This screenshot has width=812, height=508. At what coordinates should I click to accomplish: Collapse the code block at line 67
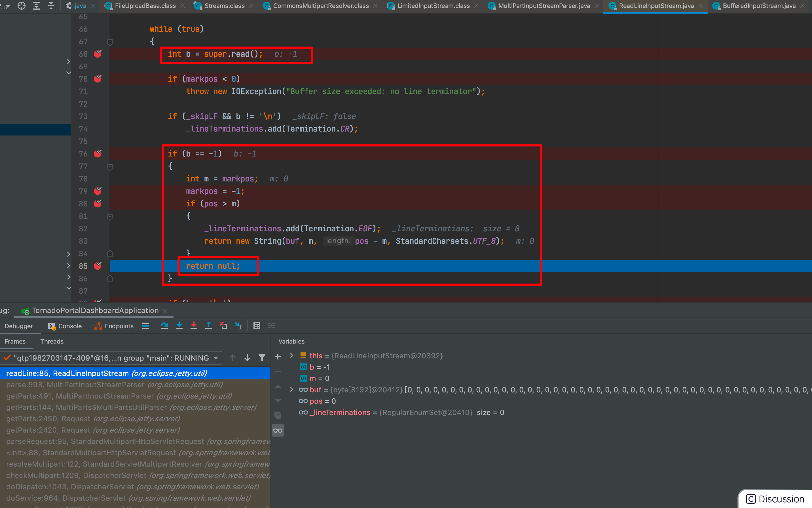(110, 42)
